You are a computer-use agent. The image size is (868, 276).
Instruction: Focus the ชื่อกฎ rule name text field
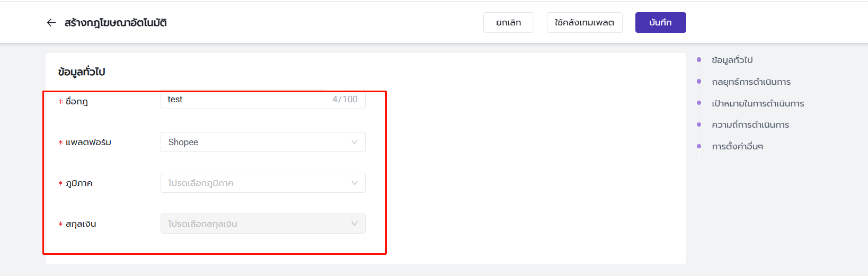coord(244,100)
